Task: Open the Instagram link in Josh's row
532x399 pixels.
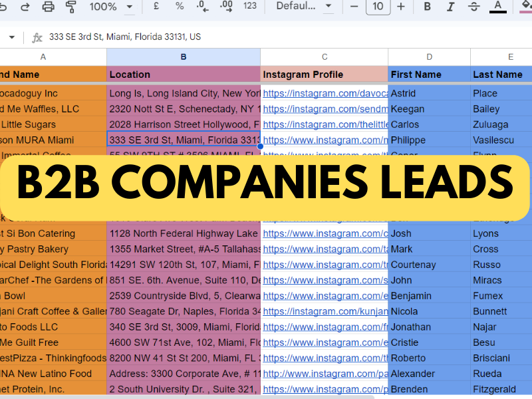Action: [x=325, y=234]
